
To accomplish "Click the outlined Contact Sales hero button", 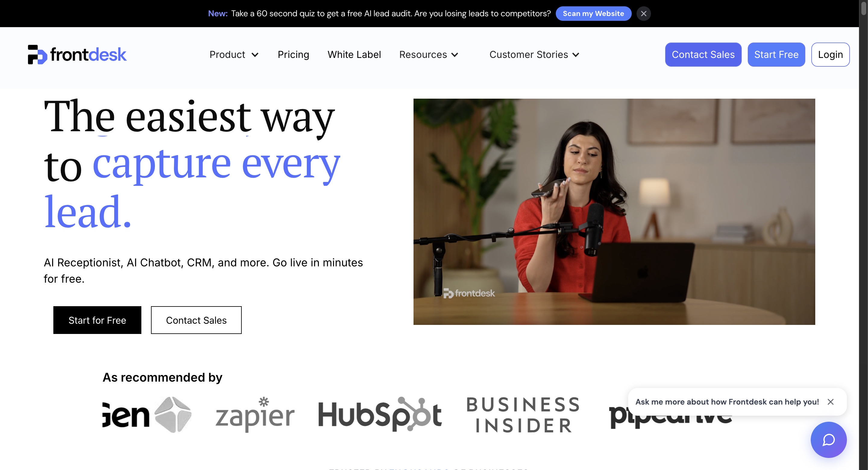I will tap(196, 320).
